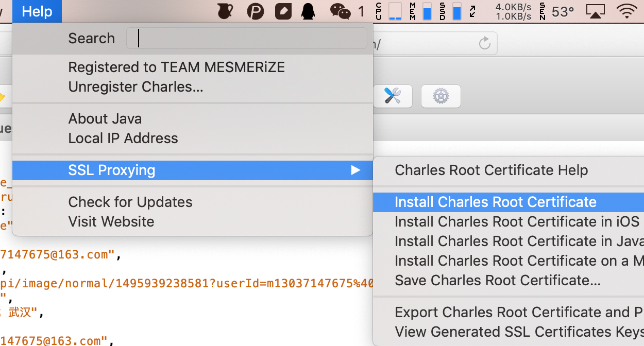Click the MEM memory usage monitor
This screenshot has width=644, height=346.
(421, 11)
